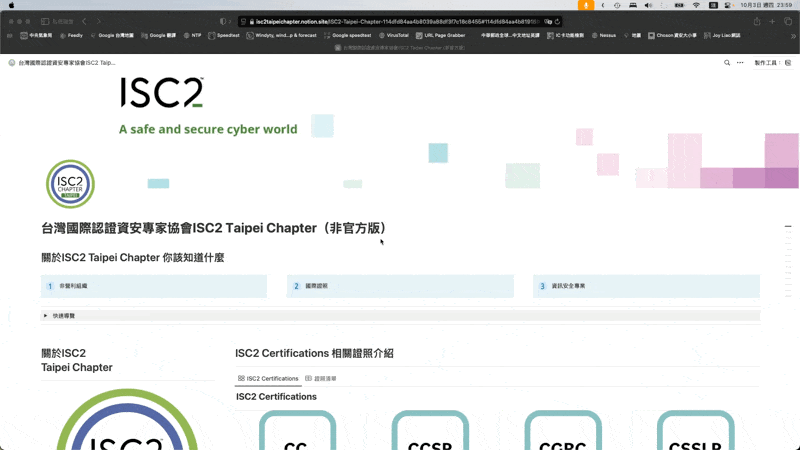Reload the page with the refresh icon
Viewport: 800px width, 450px height.
coord(557,21)
